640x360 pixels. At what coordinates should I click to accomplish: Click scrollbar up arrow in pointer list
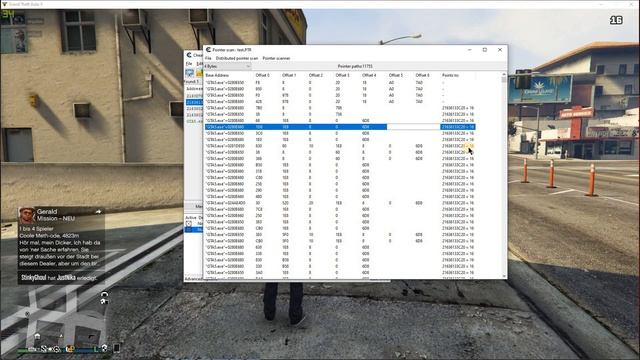point(504,74)
